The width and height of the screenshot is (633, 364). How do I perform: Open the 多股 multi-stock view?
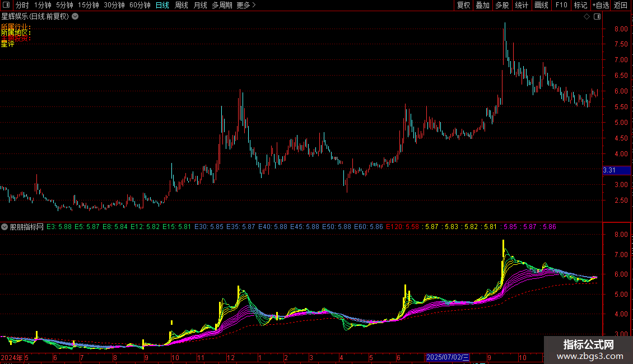point(502,5)
